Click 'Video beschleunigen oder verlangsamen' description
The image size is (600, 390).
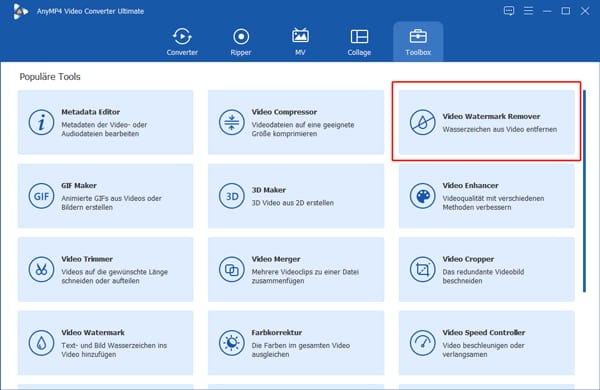(483, 350)
